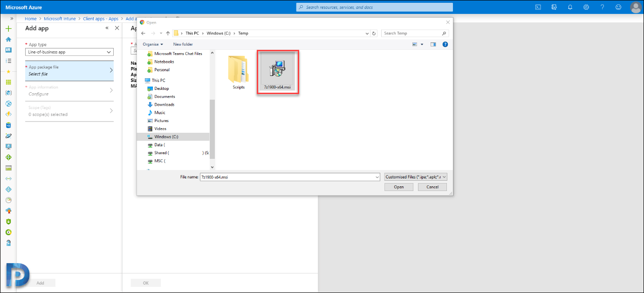The width and height of the screenshot is (644, 293).
Task: Open All resources green grid icon
Action: click(8, 82)
